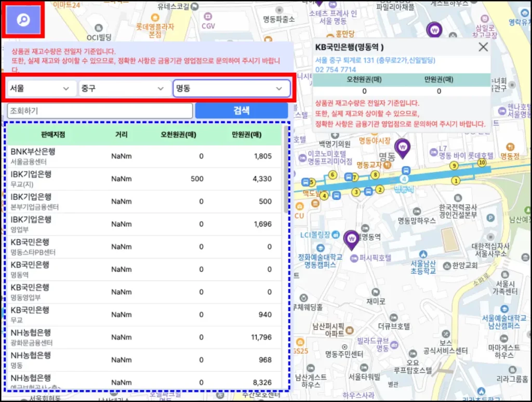Select the 명동역 subway station badge 4
Image resolution: width=532 pixels, height=402 pixels.
pos(405,179)
